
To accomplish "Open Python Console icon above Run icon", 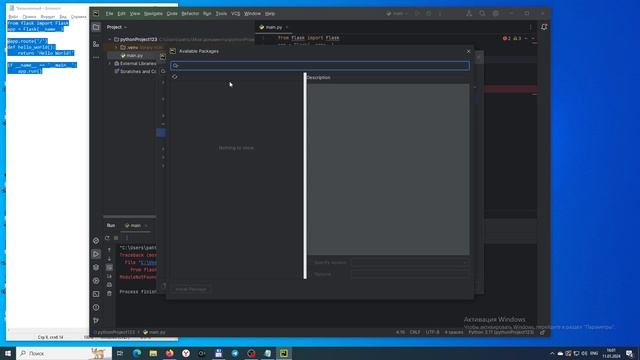I will (x=96, y=241).
